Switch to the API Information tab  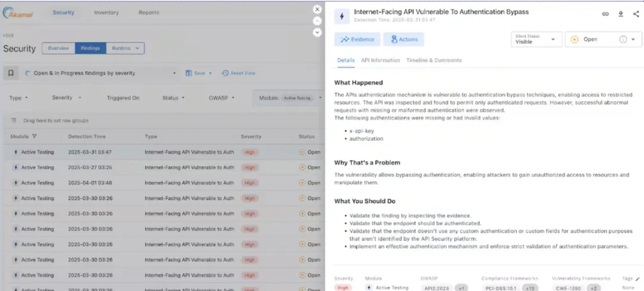pos(380,60)
